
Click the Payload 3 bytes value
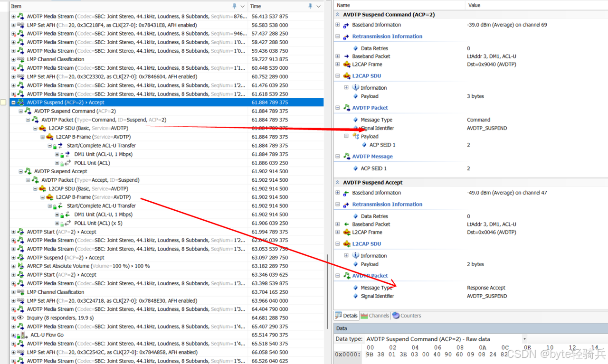(x=475, y=96)
